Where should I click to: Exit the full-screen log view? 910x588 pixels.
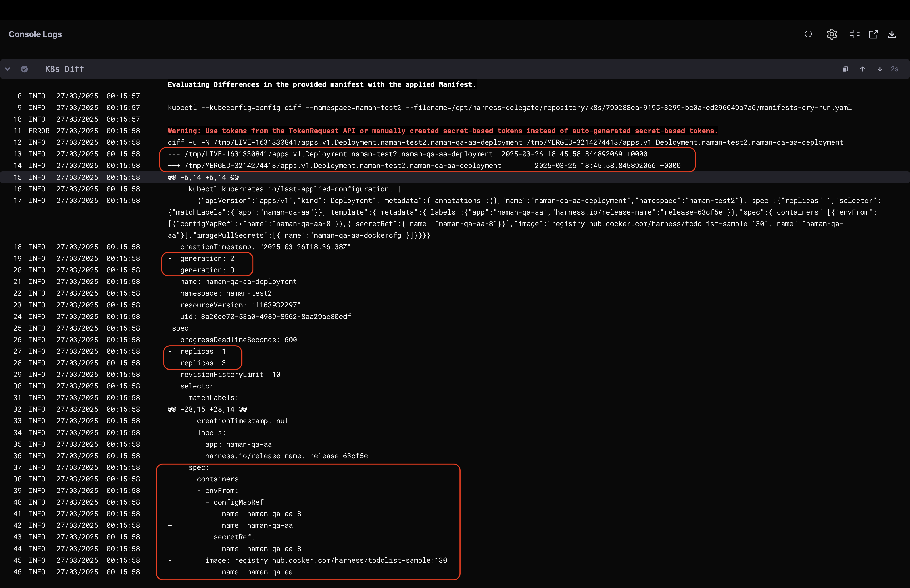(855, 34)
